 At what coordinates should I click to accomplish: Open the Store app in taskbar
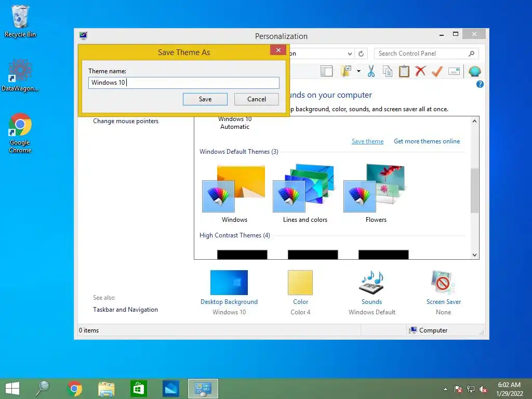tap(138, 389)
